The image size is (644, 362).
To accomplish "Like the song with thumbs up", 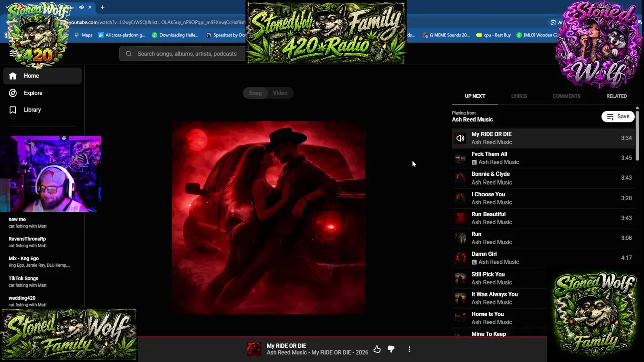I will coord(377,349).
